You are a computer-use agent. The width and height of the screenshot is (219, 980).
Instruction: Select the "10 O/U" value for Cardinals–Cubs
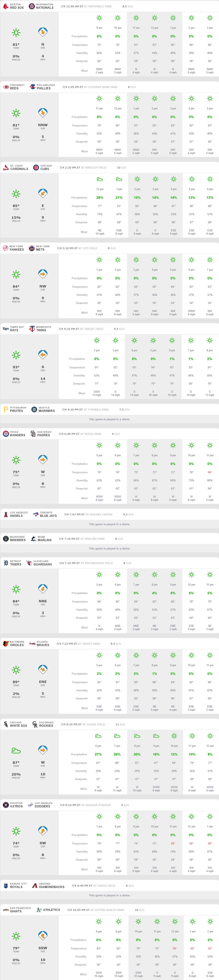point(122,168)
